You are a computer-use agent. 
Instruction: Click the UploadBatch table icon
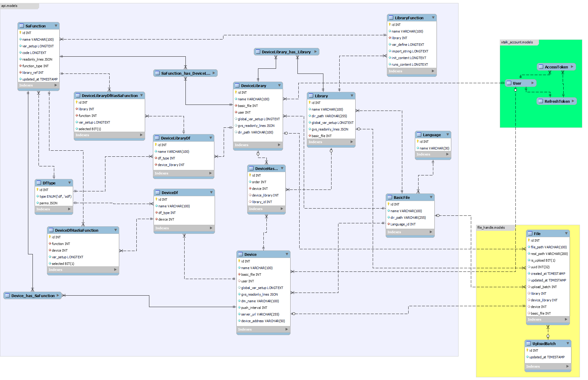[529, 344]
